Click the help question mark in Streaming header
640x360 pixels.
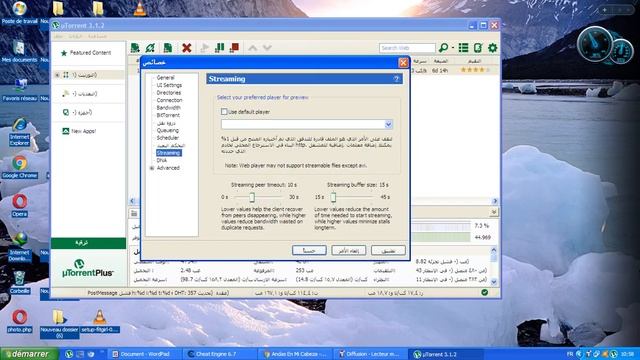(x=396, y=79)
